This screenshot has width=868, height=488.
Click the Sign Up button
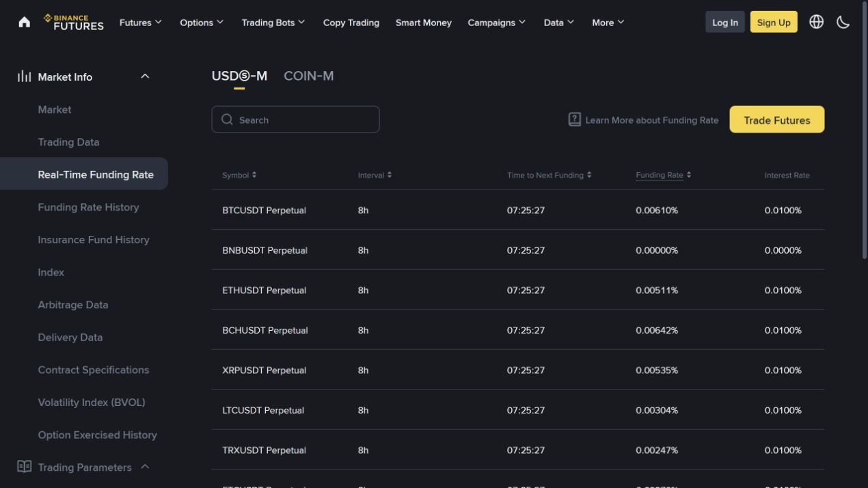774,22
